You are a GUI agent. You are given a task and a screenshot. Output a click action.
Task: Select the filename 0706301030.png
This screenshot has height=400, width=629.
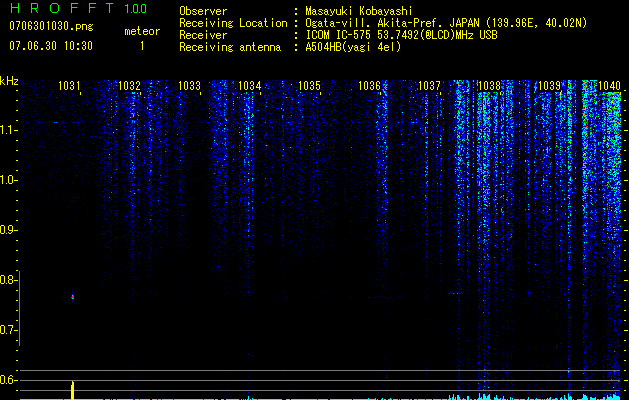51,26
